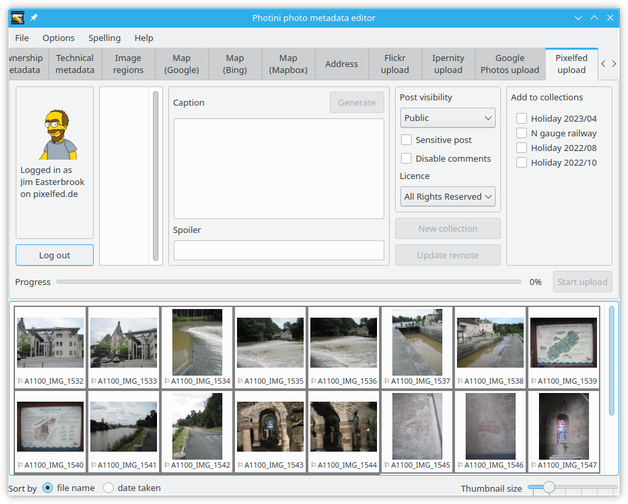628x504 pixels.
Task: Select thumbnail A1100_IMG_1534
Action: pos(197,347)
